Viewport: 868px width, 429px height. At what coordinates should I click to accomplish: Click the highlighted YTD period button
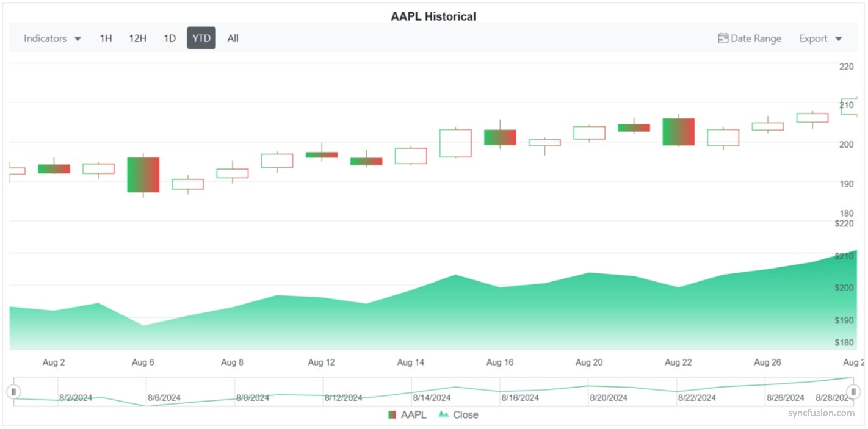201,38
